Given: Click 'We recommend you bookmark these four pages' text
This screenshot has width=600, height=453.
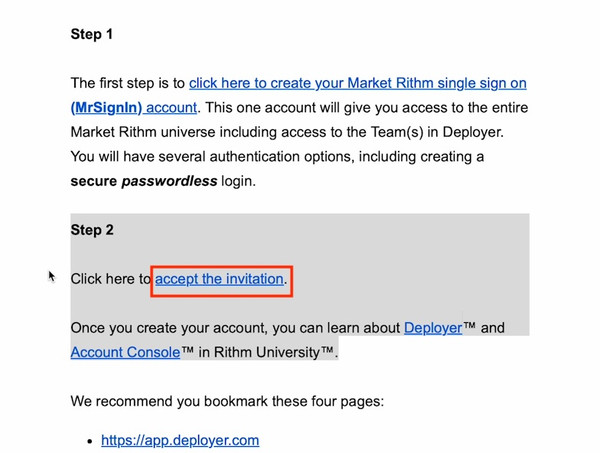Looking at the screenshot, I should 227,401.
